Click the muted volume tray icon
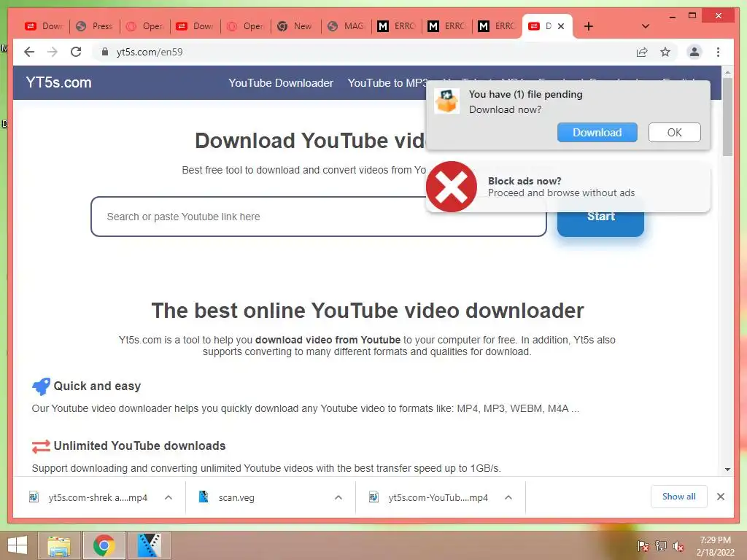 click(x=678, y=546)
